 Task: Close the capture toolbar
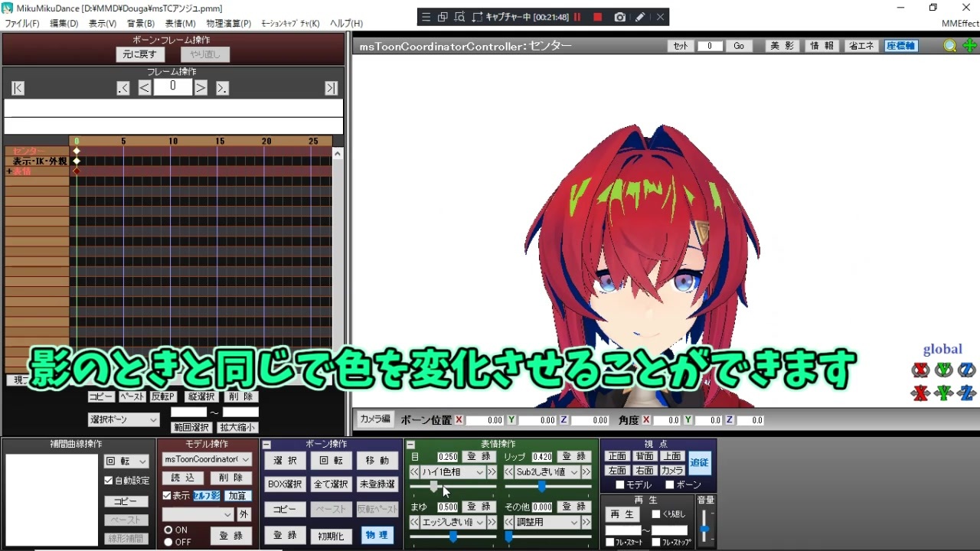661,17
